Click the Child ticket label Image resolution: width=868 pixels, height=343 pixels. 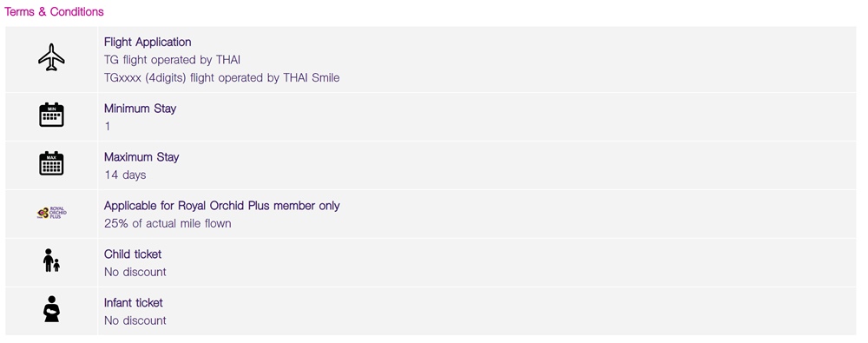coord(133,254)
